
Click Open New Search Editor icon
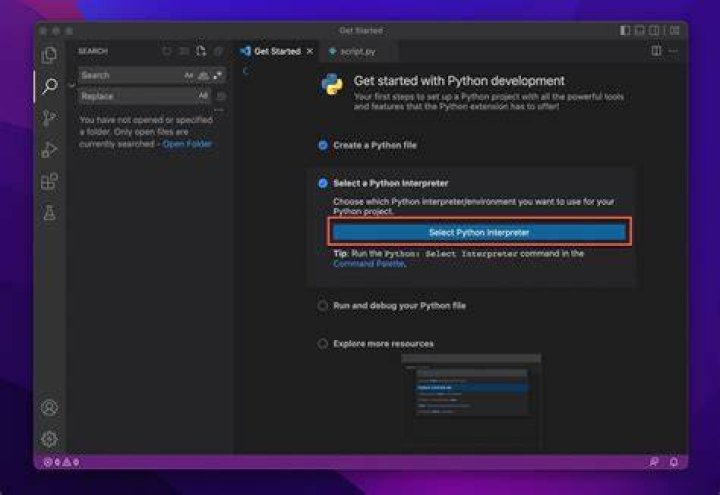(x=201, y=51)
